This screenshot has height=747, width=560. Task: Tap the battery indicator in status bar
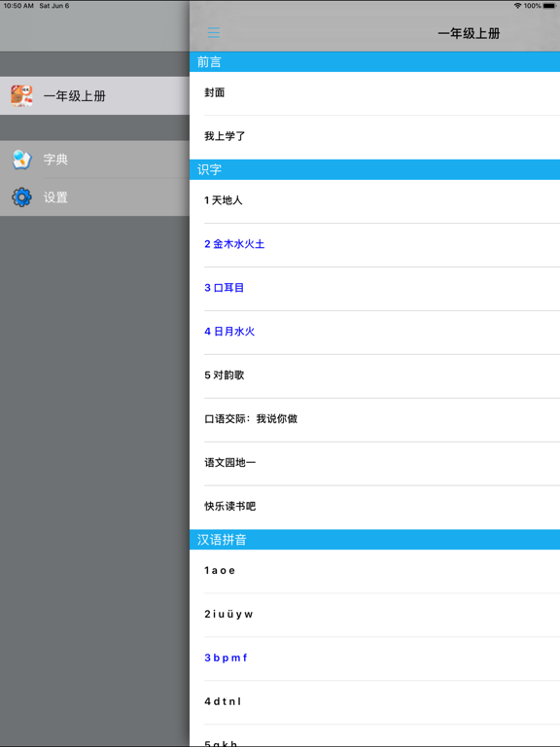click(549, 6)
